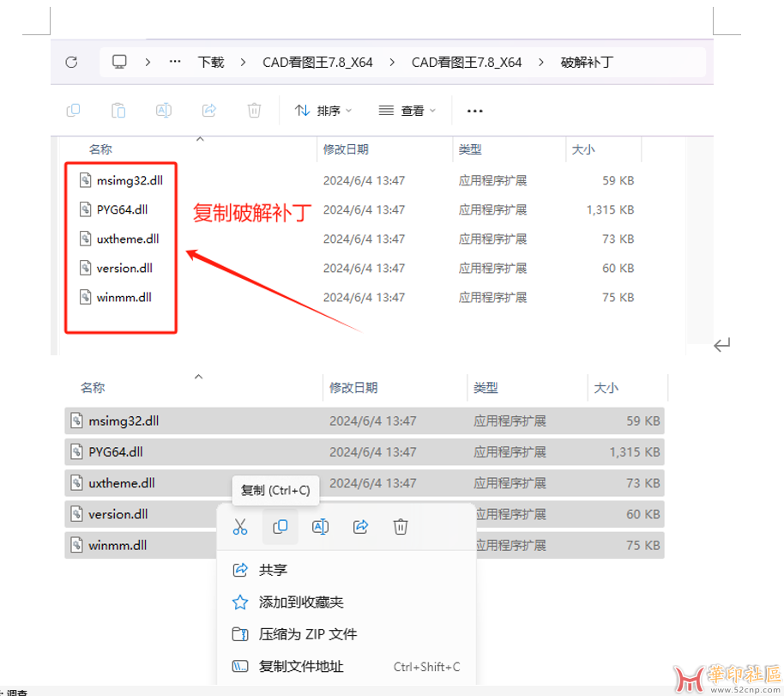Click the uxtheme.dll icon in lower selected list
Screen dimensions: 784x696
click(76, 483)
